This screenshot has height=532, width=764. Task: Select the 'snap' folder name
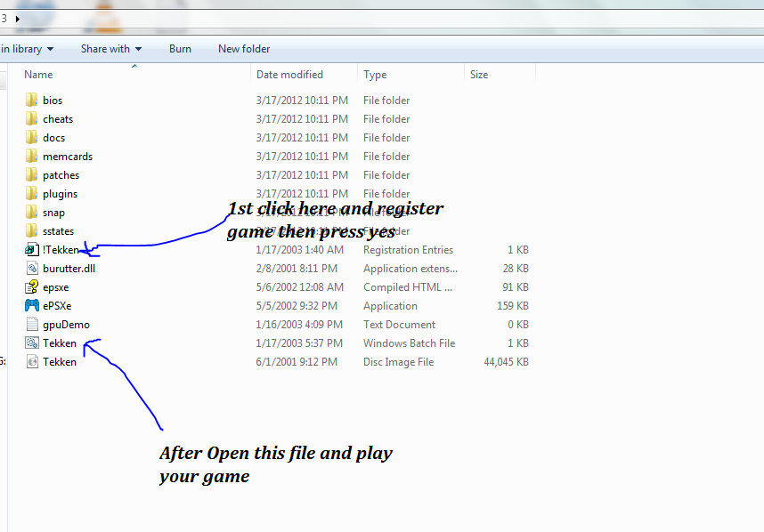coord(53,213)
